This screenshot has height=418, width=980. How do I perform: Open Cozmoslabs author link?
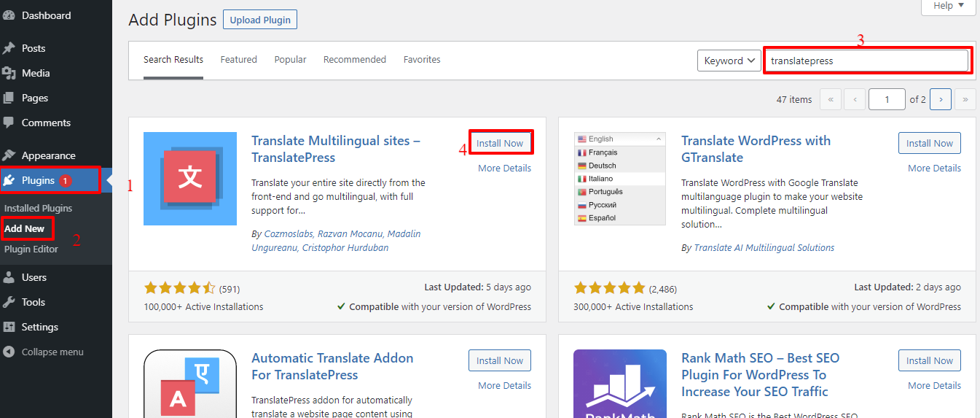289,233
